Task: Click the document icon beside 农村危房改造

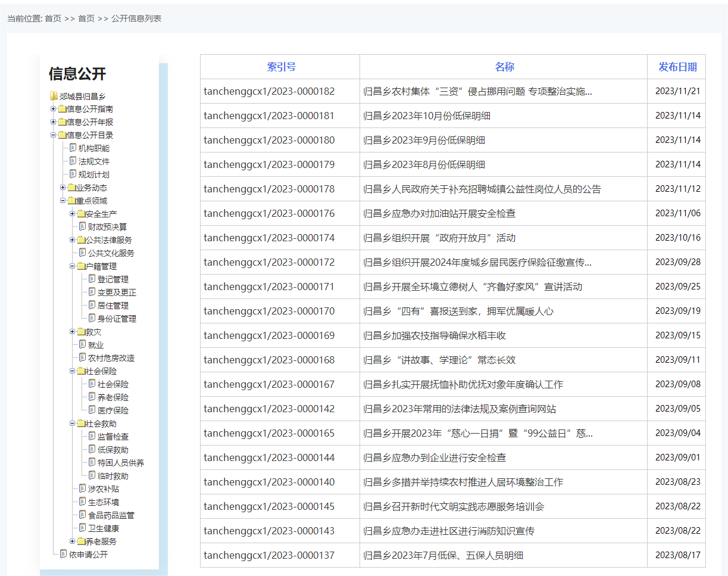Action: click(82, 357)
